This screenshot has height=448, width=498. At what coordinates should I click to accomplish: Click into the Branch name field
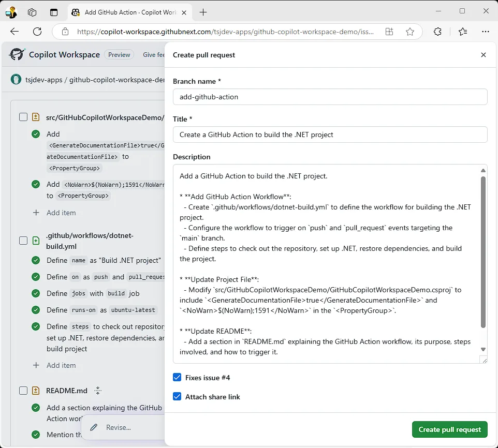pyautogui.click(x=330, y=97)
